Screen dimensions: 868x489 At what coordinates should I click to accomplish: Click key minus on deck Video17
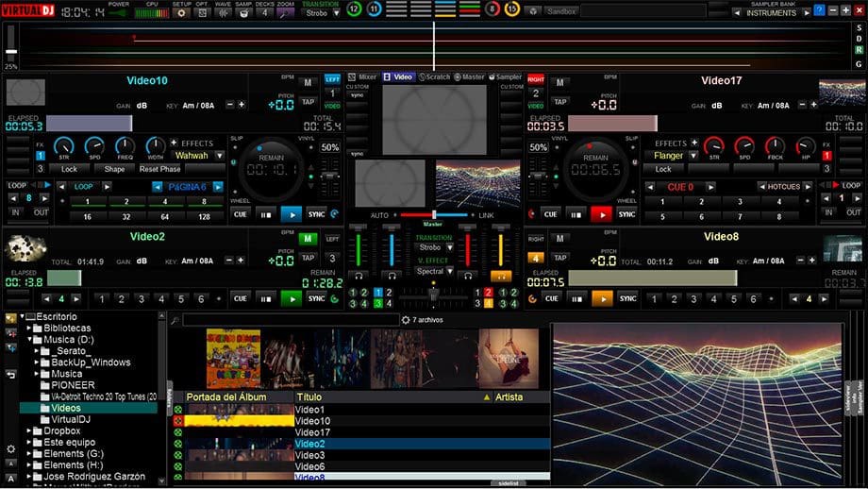click(x=802, y=105)
